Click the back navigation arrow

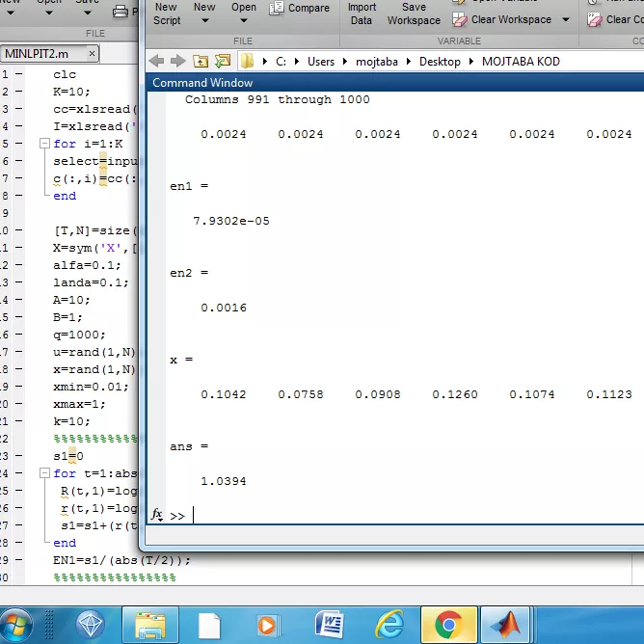(157, 61)
